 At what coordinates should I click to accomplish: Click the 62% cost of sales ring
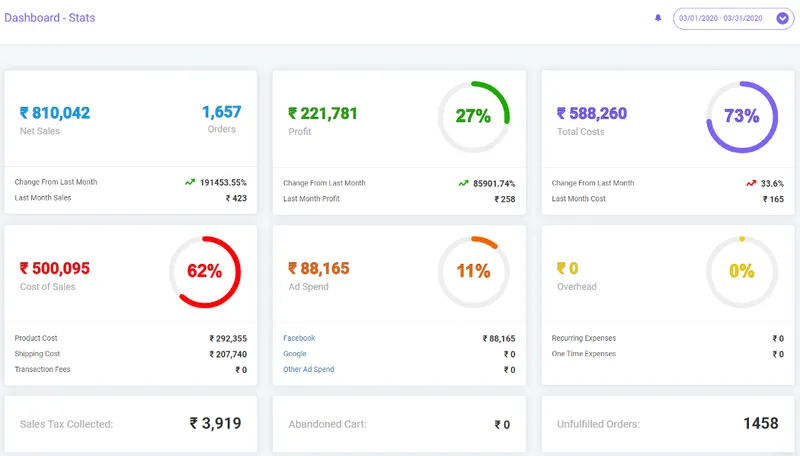tap(204, 271)
